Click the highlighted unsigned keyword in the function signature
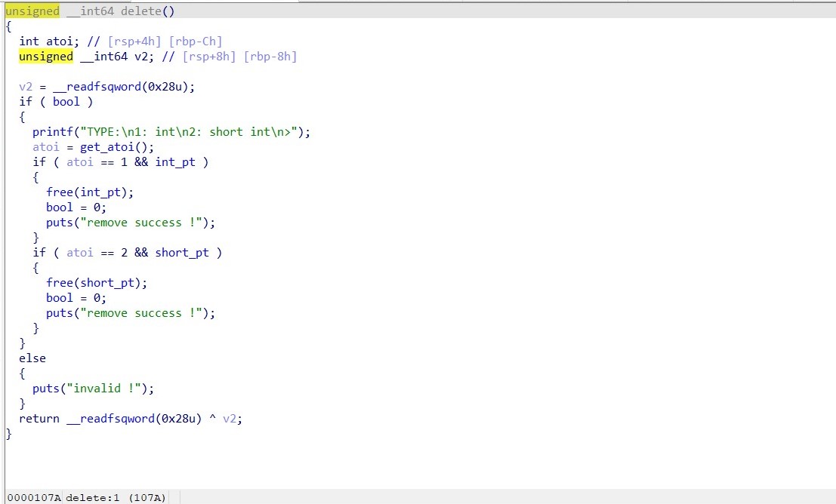The image size is (836, 504). click(x=32, y=11)
